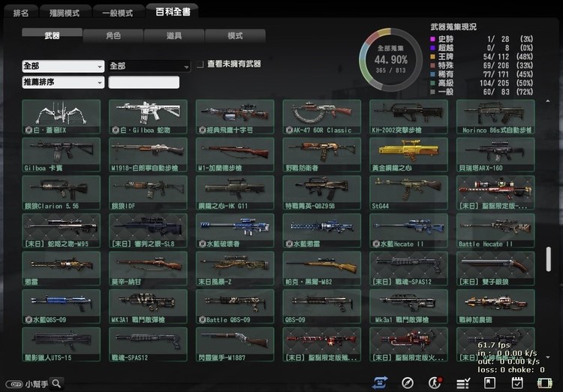Open the 角色 sub-tab
Screen dimensions: 563x392
[x=113, y=35]
